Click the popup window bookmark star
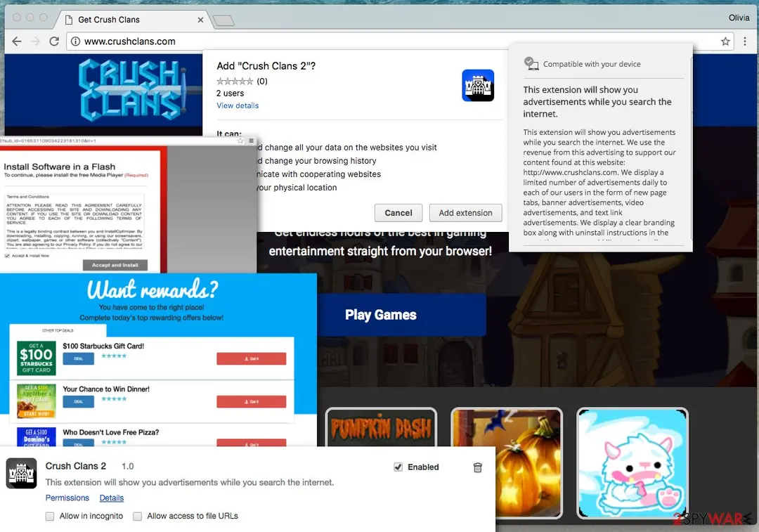The image size is (759, 532). [x=240, y=141]
